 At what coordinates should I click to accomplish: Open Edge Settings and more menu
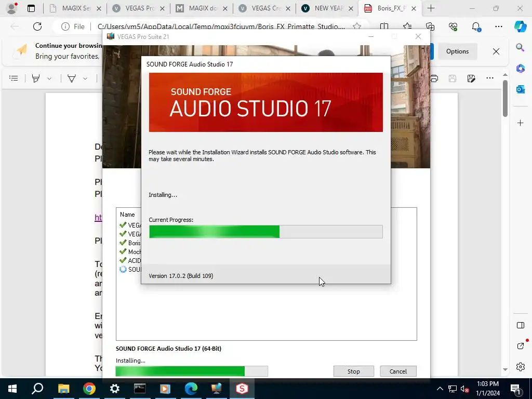click(498, 26)
